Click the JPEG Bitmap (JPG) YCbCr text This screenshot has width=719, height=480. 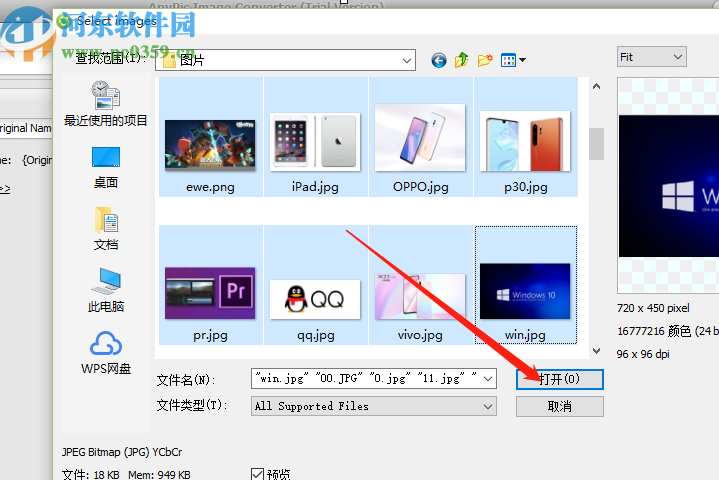pyautogui.click(x=122, y=452)
